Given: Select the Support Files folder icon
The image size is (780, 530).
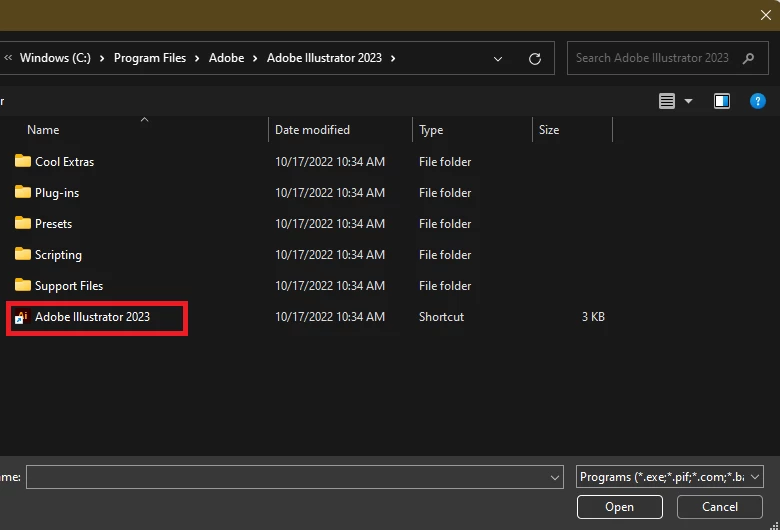Looking at the screenshot, I should pos(22,285).
